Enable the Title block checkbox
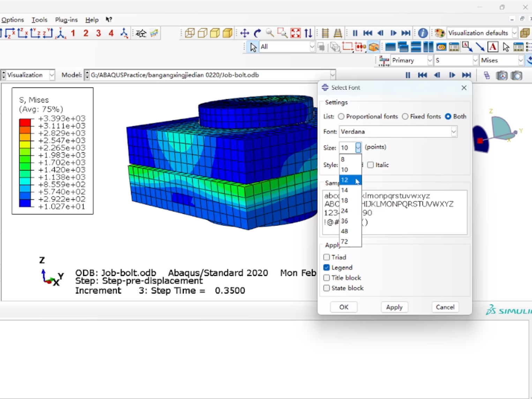 pyautogui.click(x=327, y=278)
